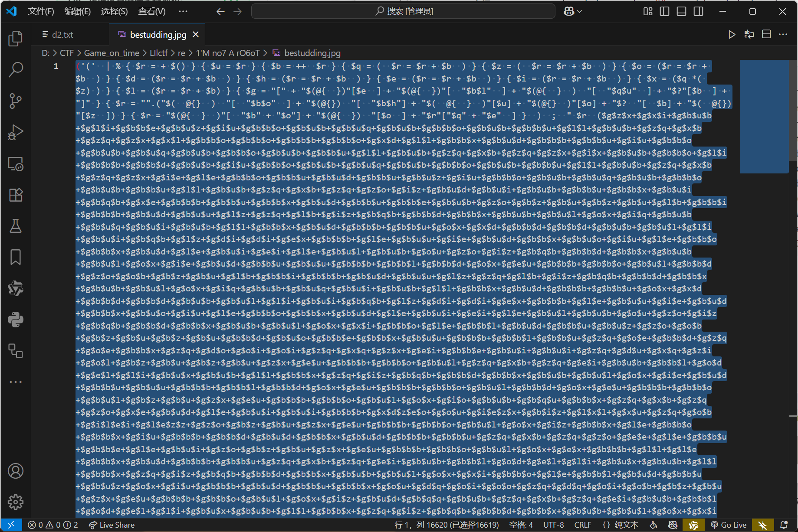Toggle the primary side bar layout
Viewport: 798px width, 532px height.
[664, 11]
